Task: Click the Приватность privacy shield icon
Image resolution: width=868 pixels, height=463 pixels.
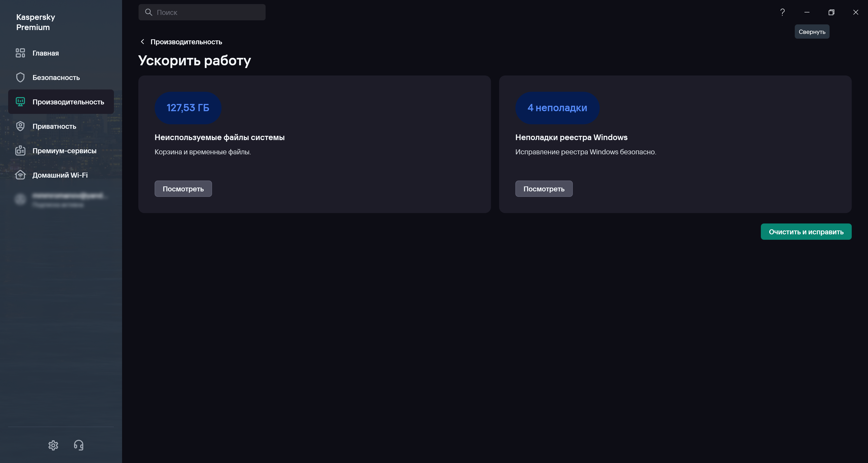Action: pos(20,126)
